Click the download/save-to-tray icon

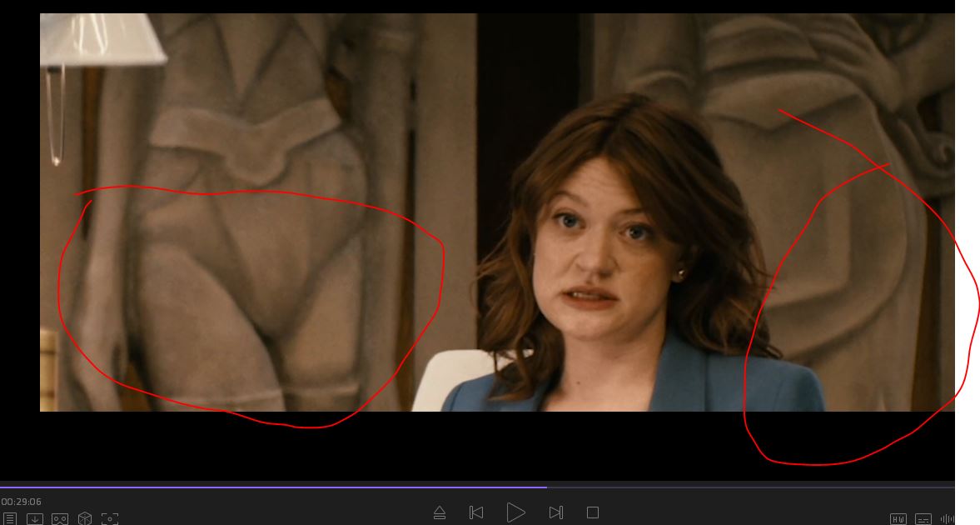pyautogui.click(x=34, y=518)
